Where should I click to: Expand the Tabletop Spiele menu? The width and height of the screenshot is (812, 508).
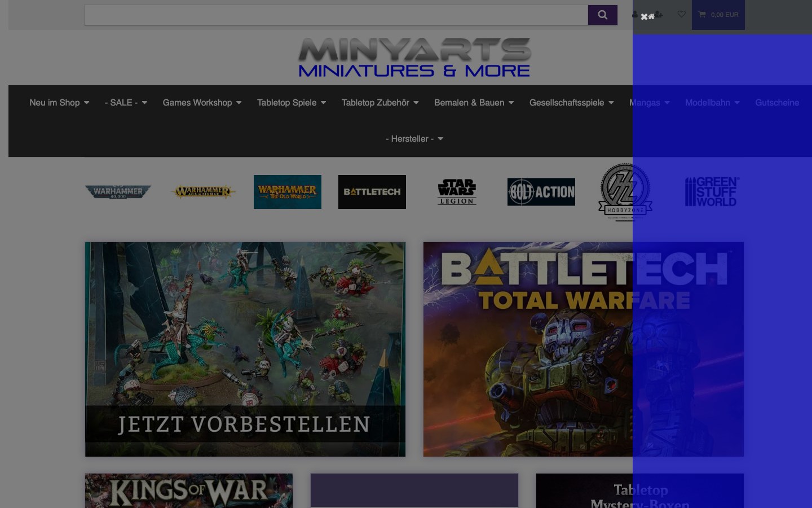(292, 103)
